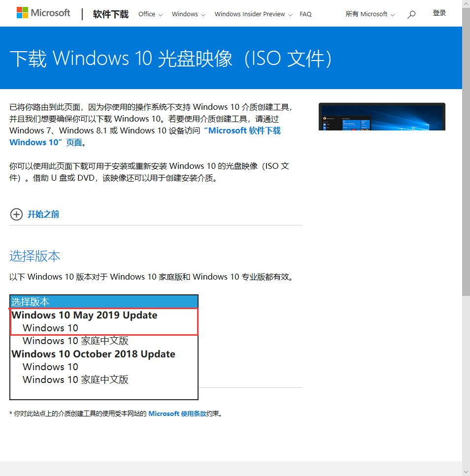Choose Windows 10 under October 2018 Update

pos(50,367)
